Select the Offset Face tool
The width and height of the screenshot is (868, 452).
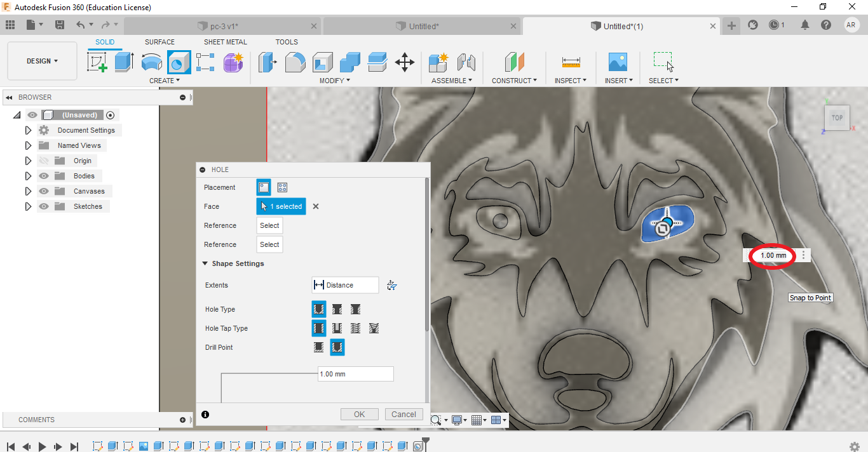(377, 62)
